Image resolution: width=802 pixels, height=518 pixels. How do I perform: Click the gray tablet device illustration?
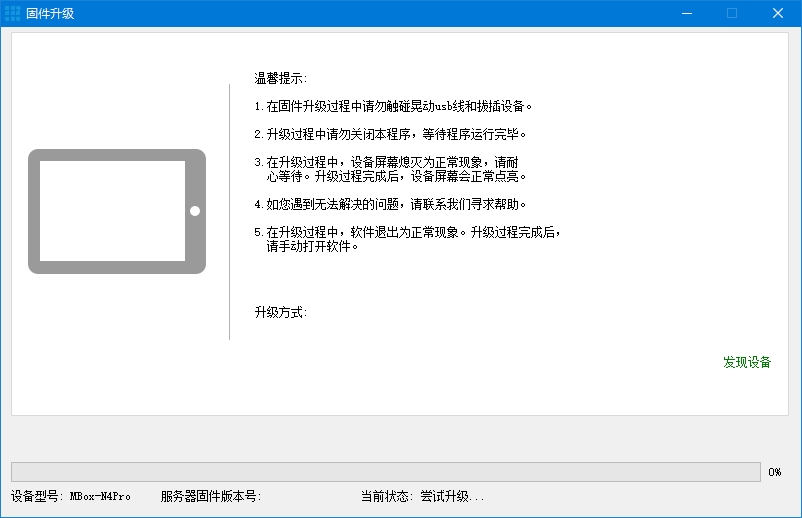click(117, 211)
